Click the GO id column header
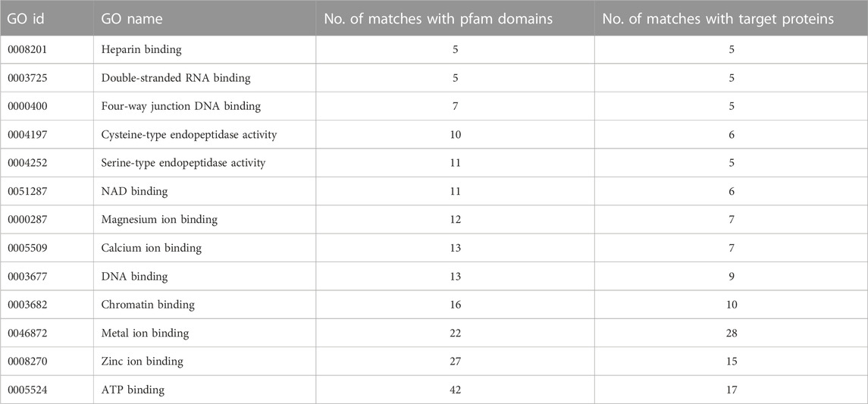 coord(47,18)
